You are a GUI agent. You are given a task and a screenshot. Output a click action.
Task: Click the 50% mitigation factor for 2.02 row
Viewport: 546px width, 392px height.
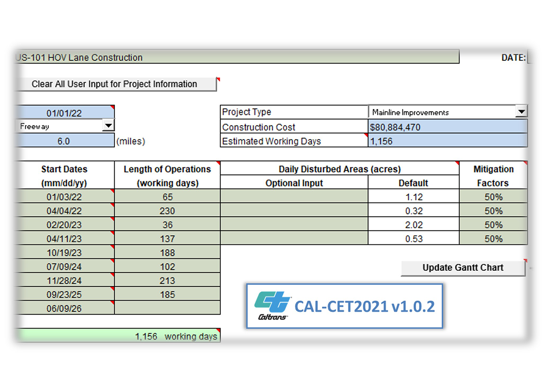point(493,225)
